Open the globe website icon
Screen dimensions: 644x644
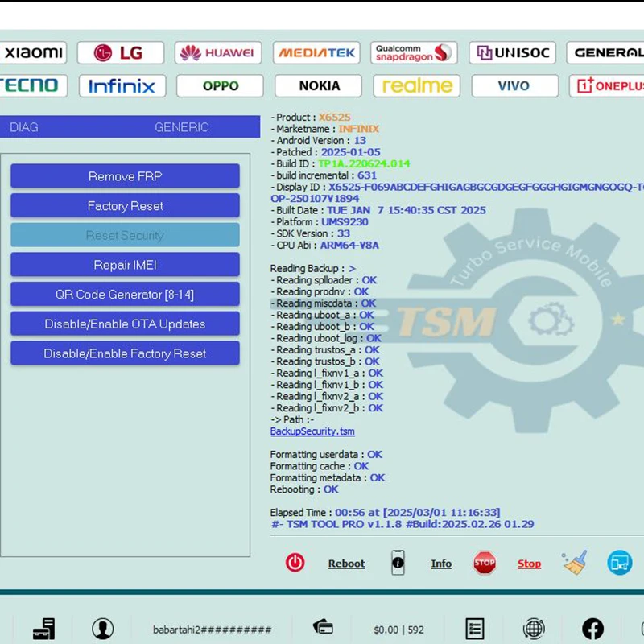[x=534, y=629]
